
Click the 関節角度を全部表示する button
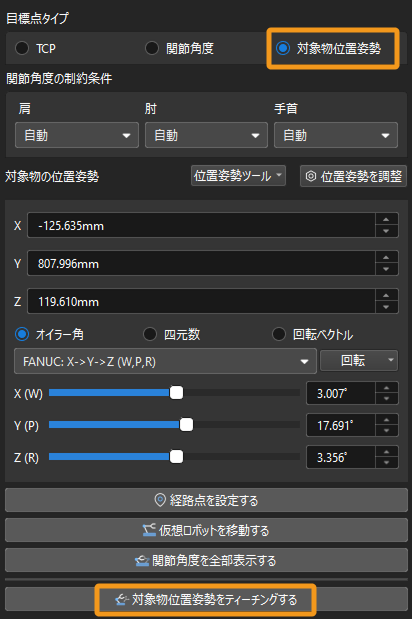pyautogui.click(x=206, y=560)
